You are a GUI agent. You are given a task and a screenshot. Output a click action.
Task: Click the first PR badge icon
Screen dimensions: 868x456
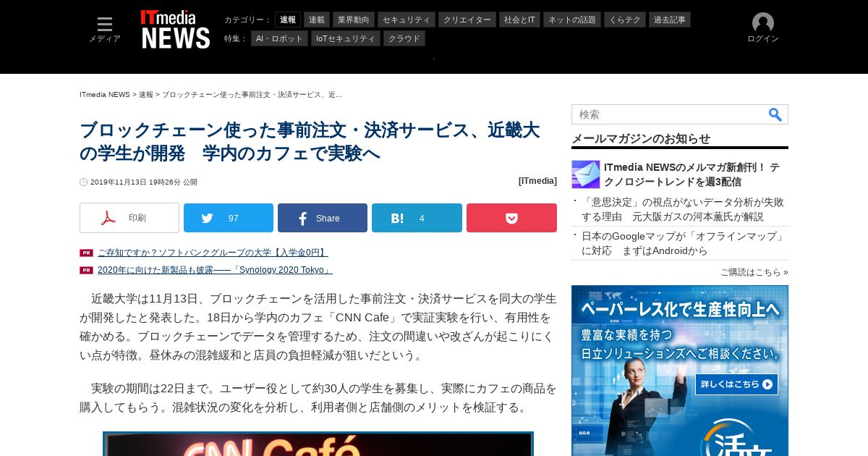click(x=86, y=253)
